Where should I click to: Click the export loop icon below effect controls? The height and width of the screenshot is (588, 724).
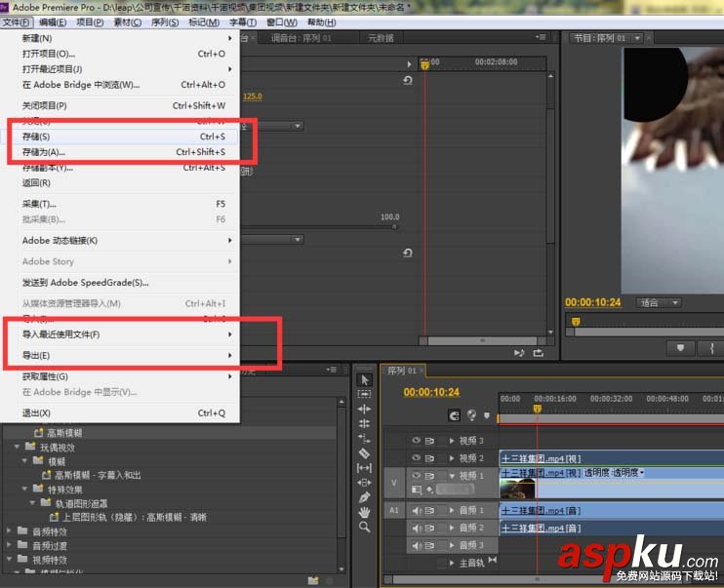click(x=539, y=353)
